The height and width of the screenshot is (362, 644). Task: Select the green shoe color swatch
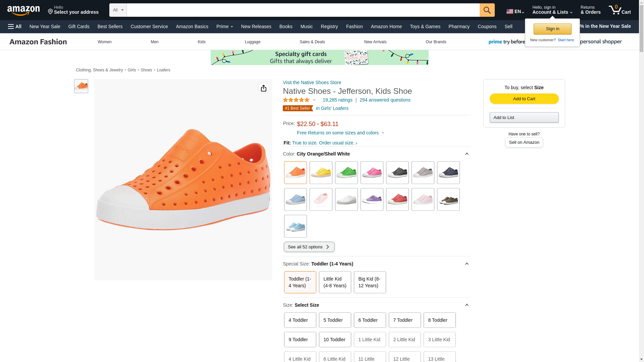tap(346, 173)
